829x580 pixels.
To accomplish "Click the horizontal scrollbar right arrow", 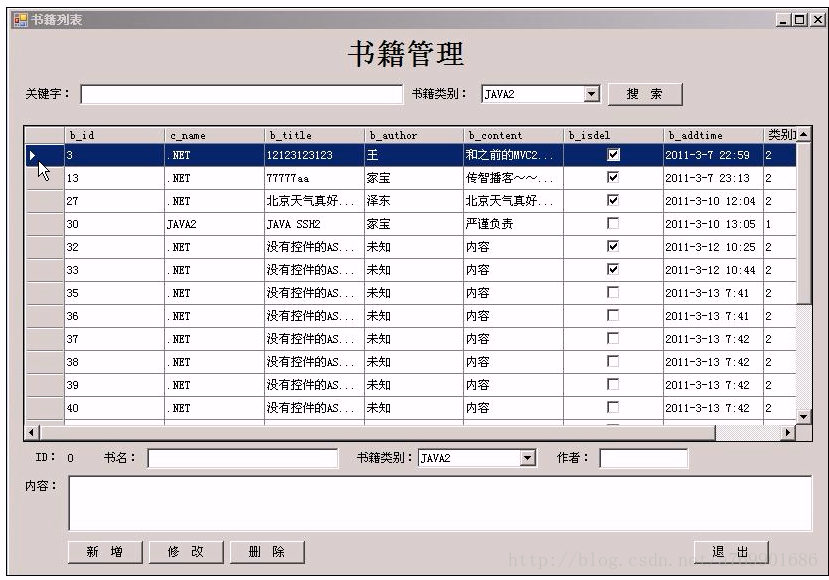I will [x=788, y=432].
